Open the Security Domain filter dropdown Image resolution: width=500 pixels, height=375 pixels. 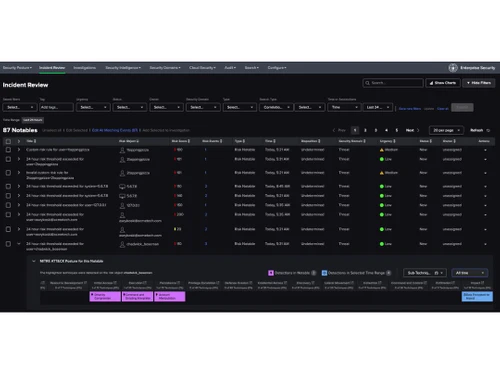(x=203, y=107)
